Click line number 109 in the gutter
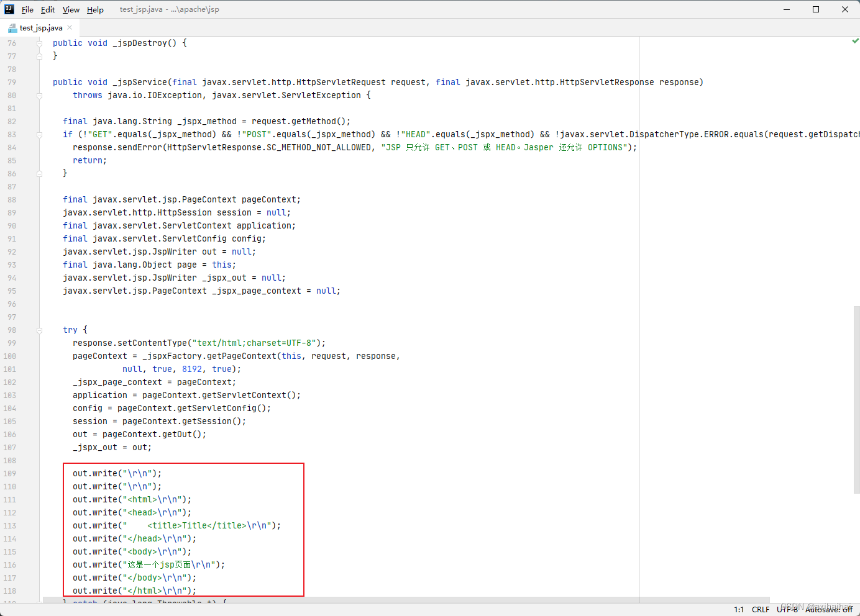This screenshot has height=616, width=860. (x=10, y=473)
